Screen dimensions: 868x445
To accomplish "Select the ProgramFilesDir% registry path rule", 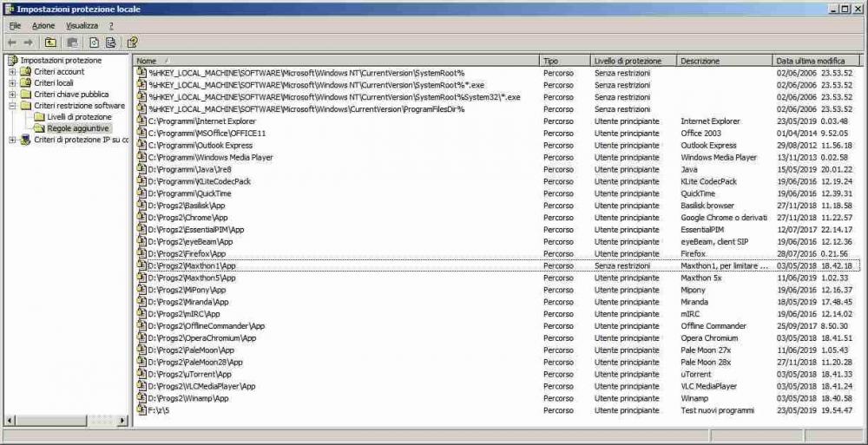I will click(x=306, y=109).
